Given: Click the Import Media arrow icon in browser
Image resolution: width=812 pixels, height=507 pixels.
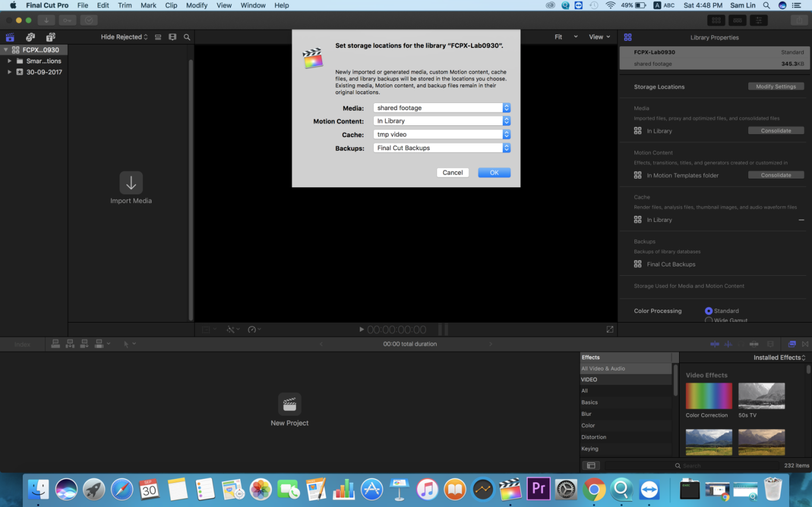Looking at the screenshot, I should (131, 183).
